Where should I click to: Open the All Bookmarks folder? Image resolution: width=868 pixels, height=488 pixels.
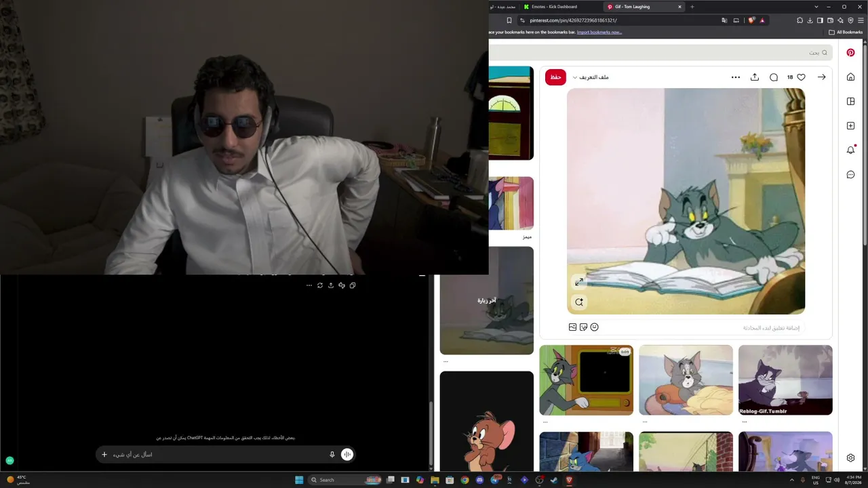[846, 32]
